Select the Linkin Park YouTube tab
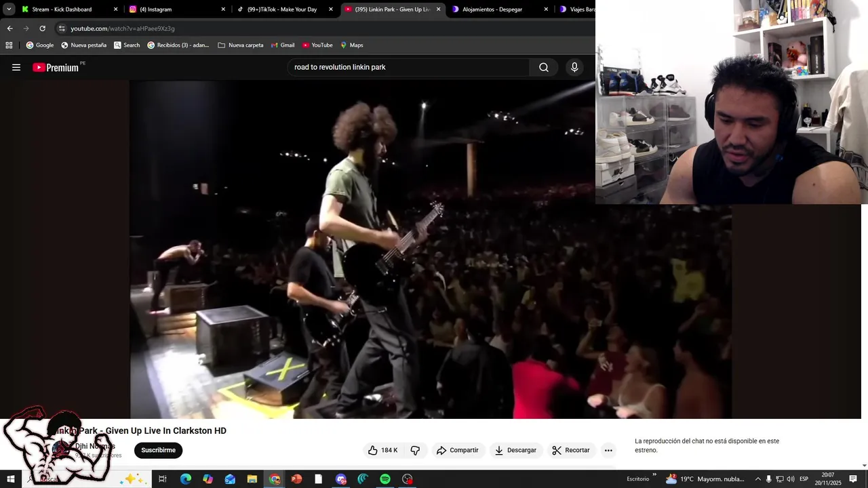The width and height of the screenshot is (868, 488). (x=393, y=9)
